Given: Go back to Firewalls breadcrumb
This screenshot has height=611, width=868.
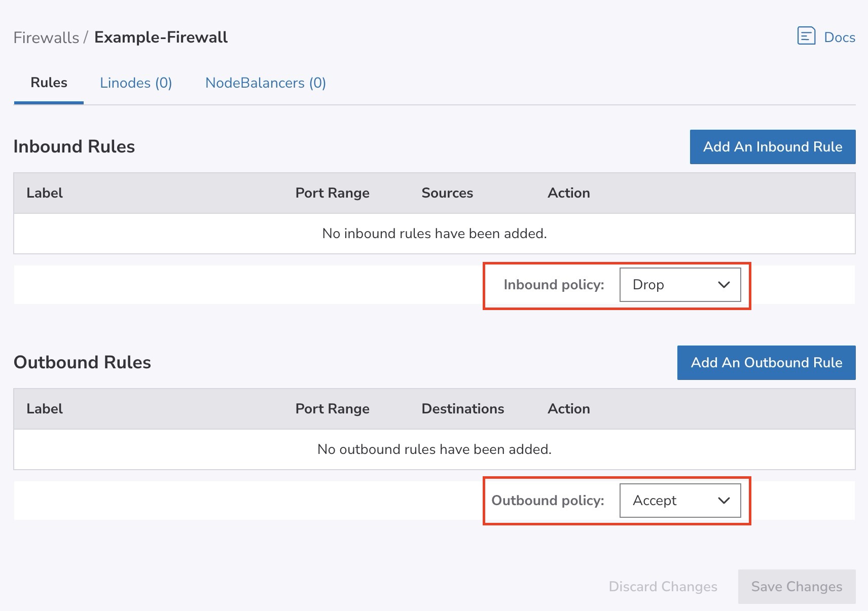Looking at the screenshot, I should click(46, 37).
